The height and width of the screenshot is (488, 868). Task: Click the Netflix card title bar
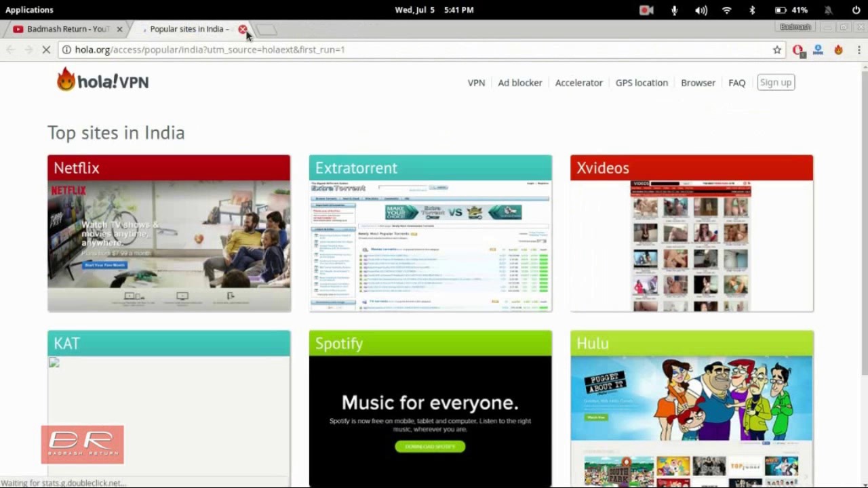169,168
